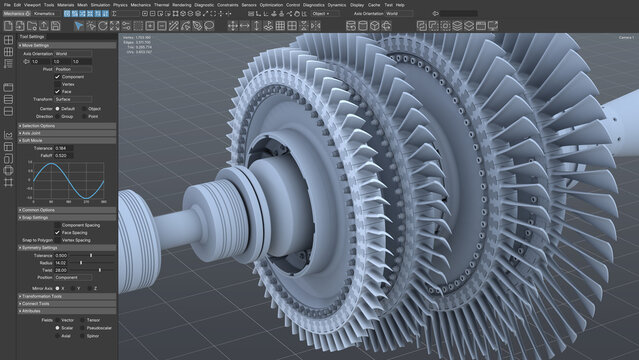Enable Component Spacing checkbox
The image size is (639, 360).
click(x=57, y=225)
